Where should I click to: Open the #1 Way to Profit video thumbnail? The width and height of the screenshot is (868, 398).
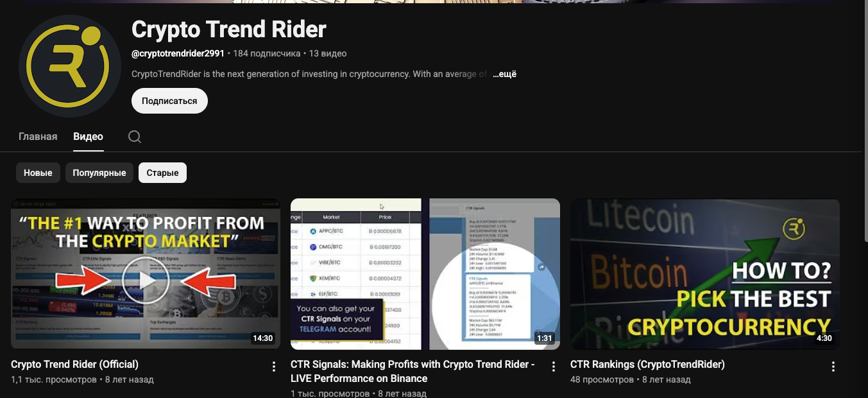[x=146, y=274]
